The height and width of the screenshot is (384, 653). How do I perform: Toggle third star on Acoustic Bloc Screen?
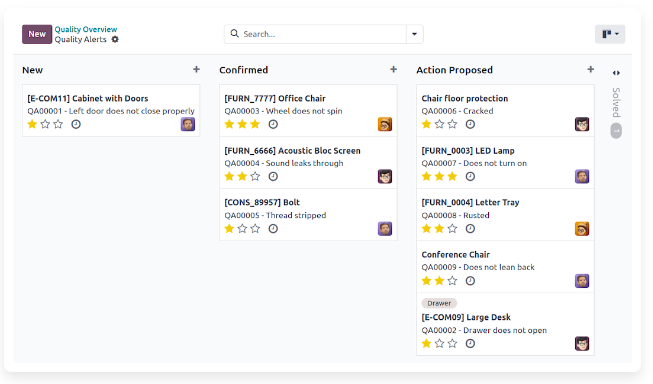(255, 177)
